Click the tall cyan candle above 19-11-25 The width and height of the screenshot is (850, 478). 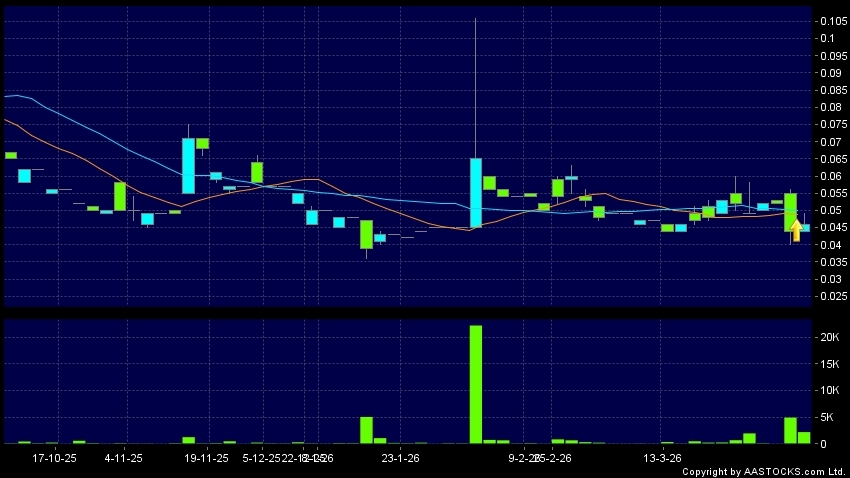[188, 165]
